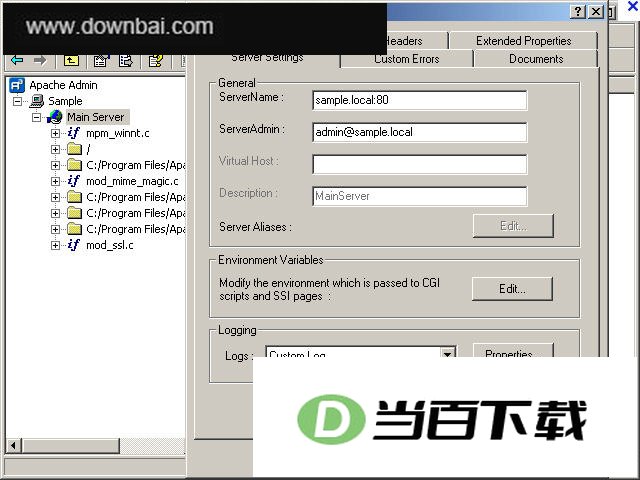The image size is (640, 480).
Task: Open the Headers tab
Action: (416, 41)
